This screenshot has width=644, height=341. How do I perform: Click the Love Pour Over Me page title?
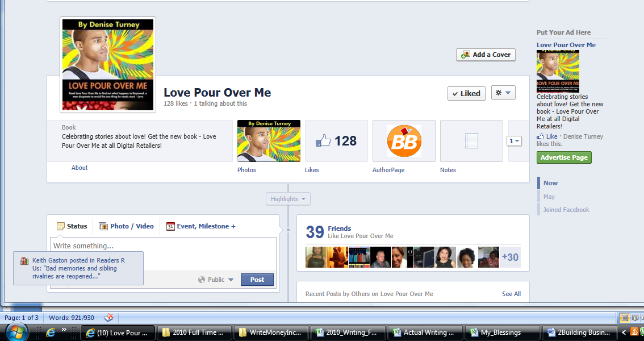click(x=218, y=93)
